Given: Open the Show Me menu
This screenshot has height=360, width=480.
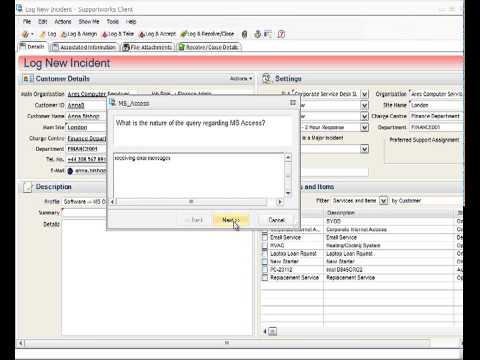Looking at the screenshot, I should (89, 22).
